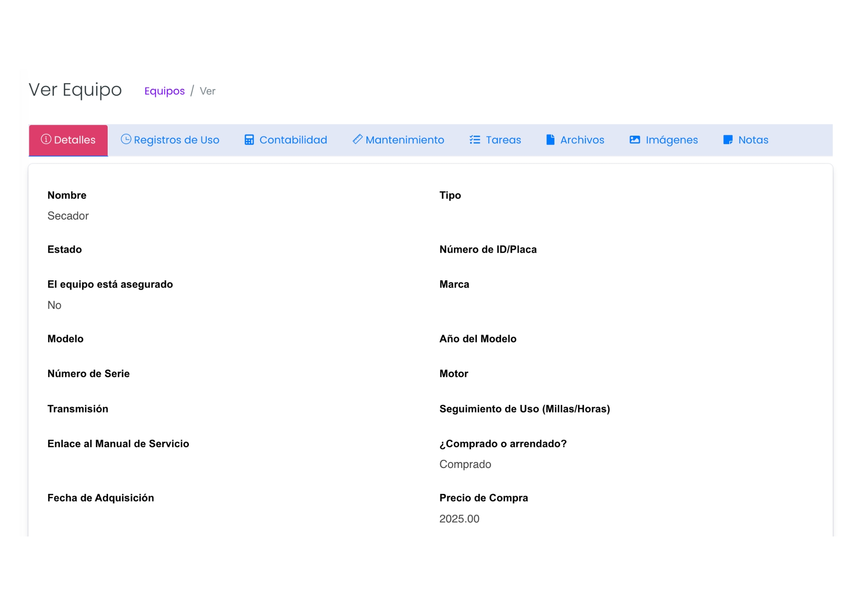Image resolution: width=851 pixels, height=616 pixels.
Task: Click the ruler icon for Mantenimiento
Action: click(x=357, y=139)
